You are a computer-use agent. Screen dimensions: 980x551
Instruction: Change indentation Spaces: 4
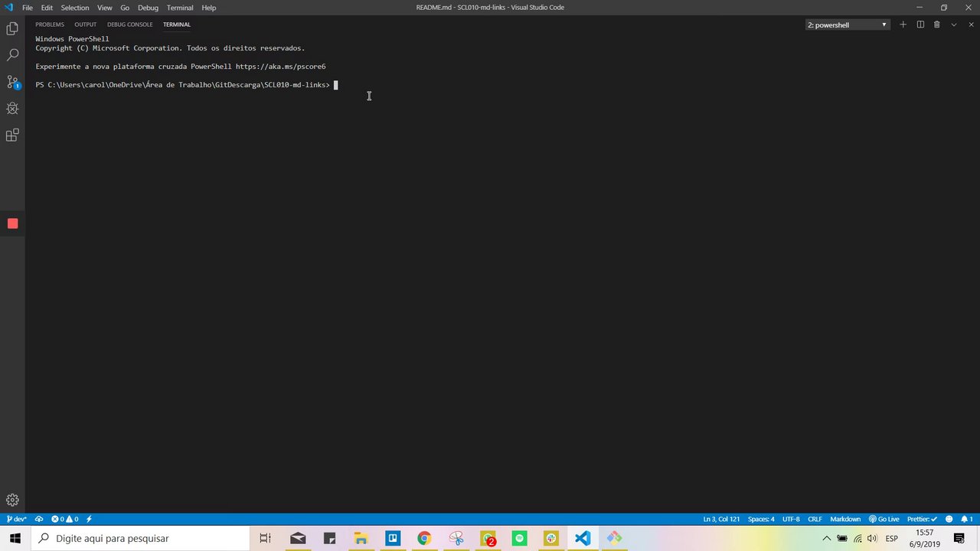point(761,519)
